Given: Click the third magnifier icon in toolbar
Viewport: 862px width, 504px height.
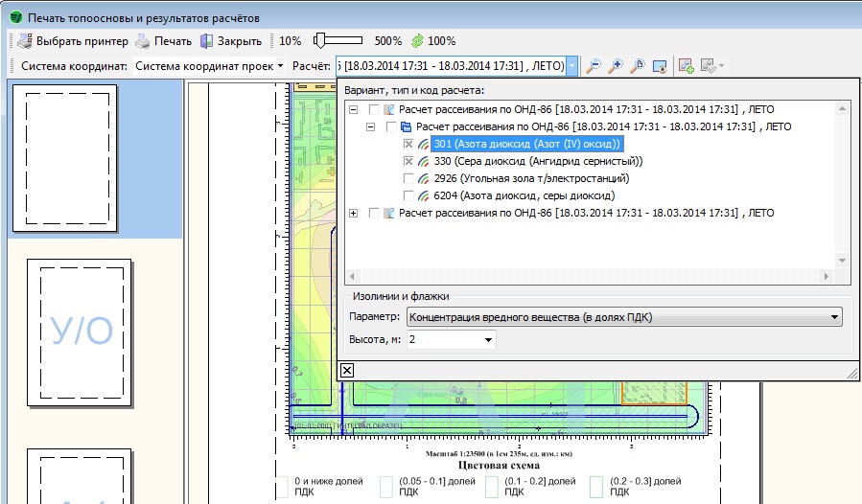Looking at the screenshot, I should (x=638, y=66).
